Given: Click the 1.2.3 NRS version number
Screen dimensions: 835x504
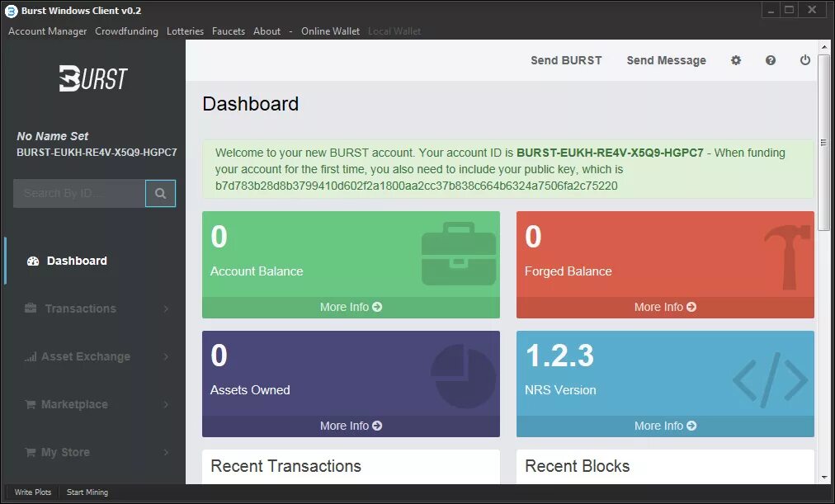Looking at the screenshot, I should (x=559, y=356).
